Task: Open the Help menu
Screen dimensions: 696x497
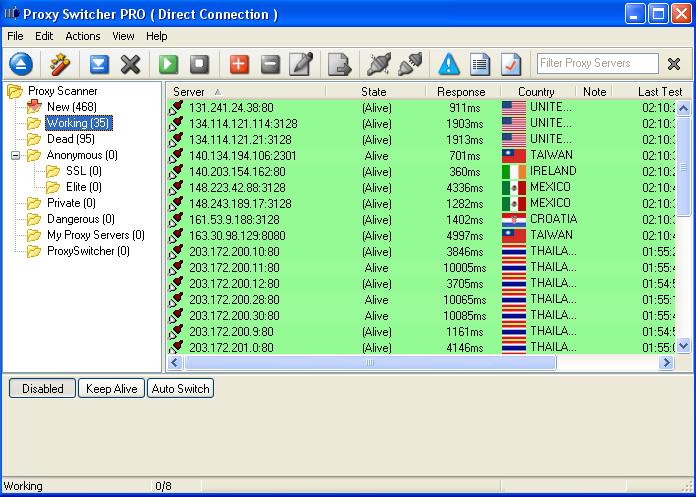Action: pos(157,36)
